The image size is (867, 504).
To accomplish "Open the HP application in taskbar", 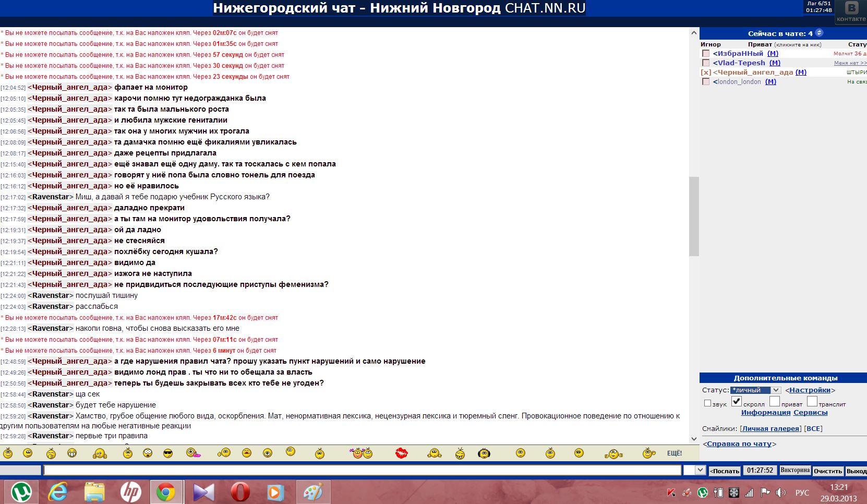I will (x=130, y=492).
